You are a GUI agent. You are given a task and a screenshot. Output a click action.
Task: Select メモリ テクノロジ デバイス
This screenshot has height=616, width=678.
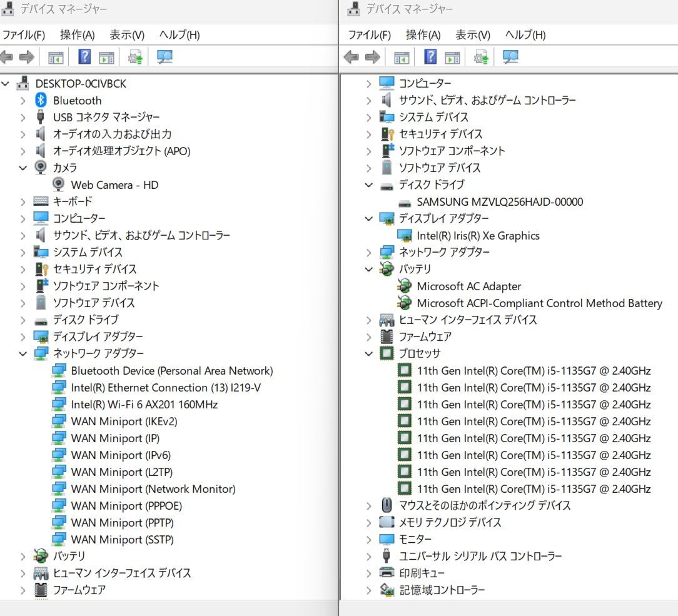[x=450, y=522]
